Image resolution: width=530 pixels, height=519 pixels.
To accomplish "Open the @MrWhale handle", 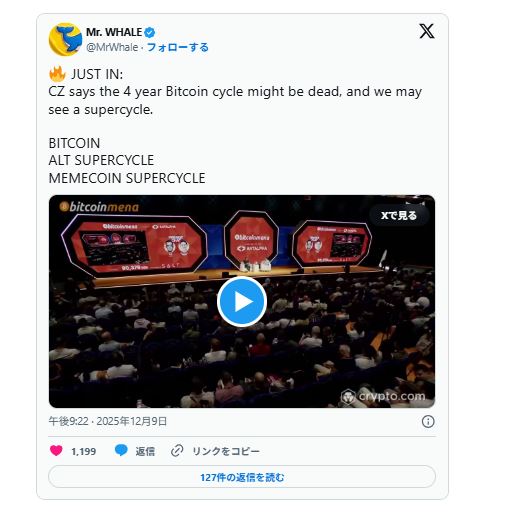I will (x=112, y=47).
